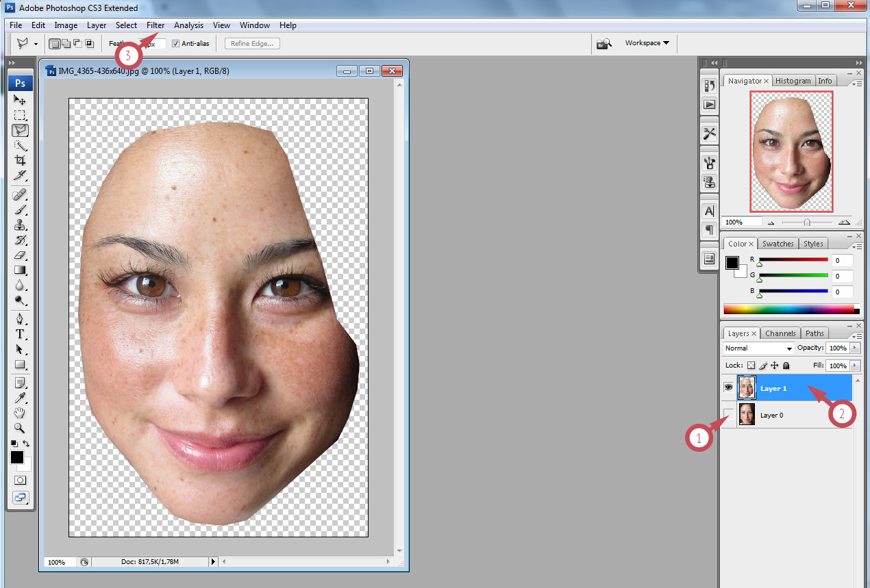Select the Healing Brush tool
This screenshot has width=870, height=588.
[20, 195]
